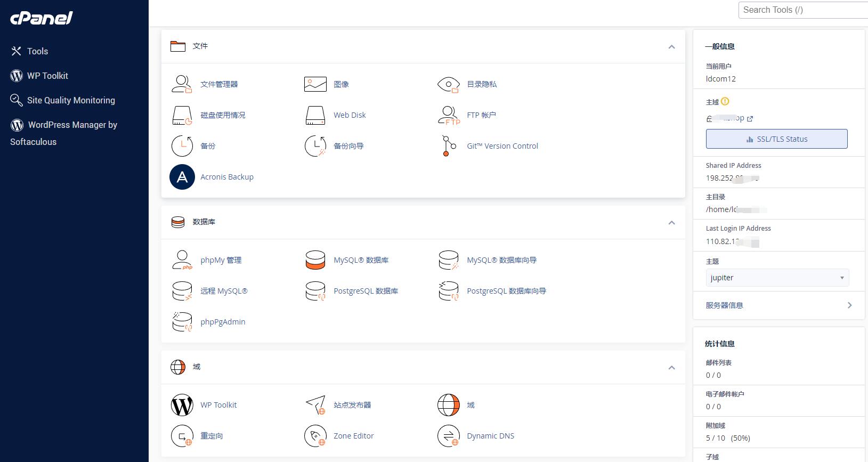Image resolution: width=868 pixels, height=462 pixels.
Task: Open the 文件管理器 file manager icon
Action: (x=182, y=84)
